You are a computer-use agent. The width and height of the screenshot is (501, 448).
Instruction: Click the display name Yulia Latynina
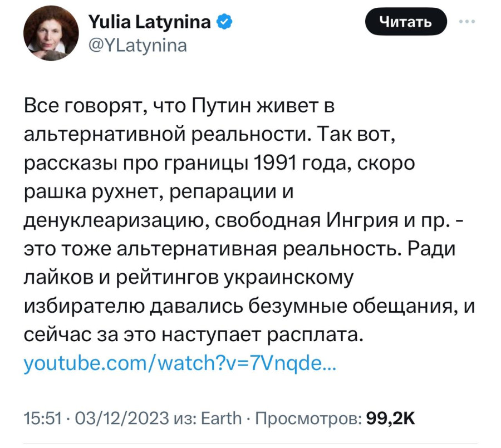tap(149, 22)
